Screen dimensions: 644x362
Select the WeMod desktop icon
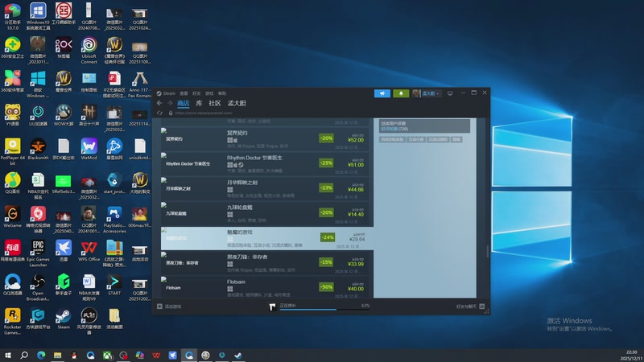coord(89,149)
